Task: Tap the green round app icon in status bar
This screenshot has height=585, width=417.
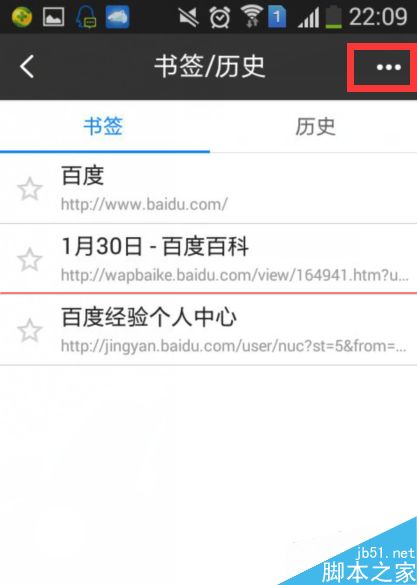Action: click(x=22, y=17)
